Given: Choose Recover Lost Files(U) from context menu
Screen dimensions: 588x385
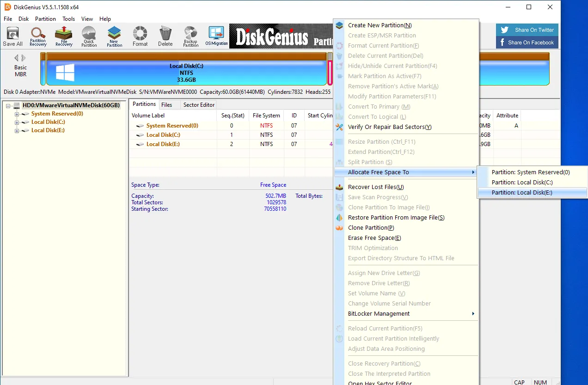Looking at the screenshot, I should pos(406,187).
